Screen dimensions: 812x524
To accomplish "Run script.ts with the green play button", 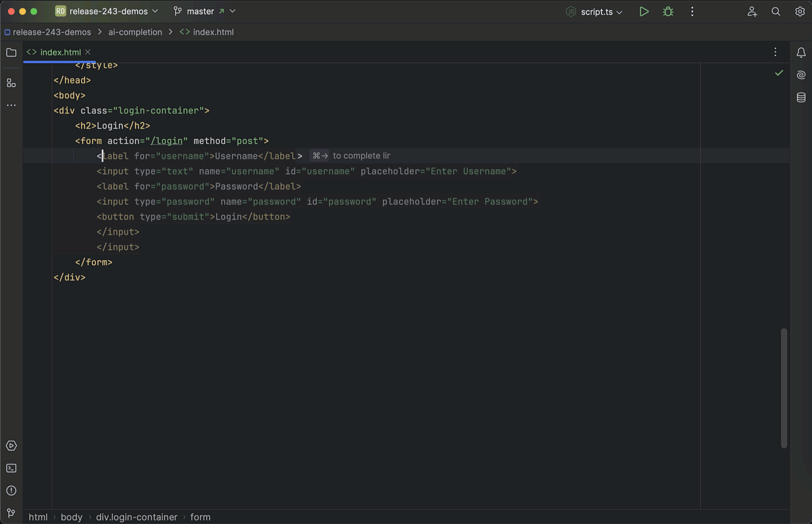I will pyautogui.click(x=644, y=11).
